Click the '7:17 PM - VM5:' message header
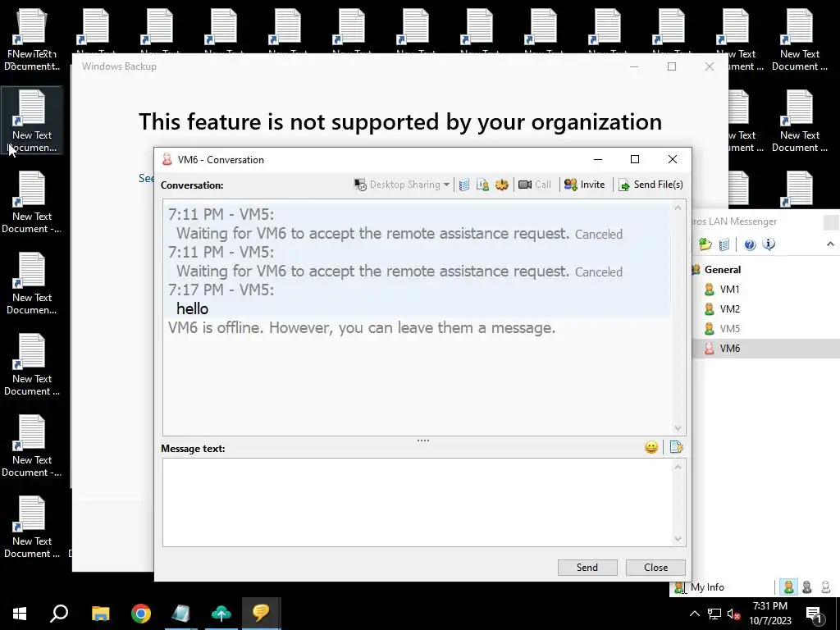The image size is (840, 630). point(221,290)
